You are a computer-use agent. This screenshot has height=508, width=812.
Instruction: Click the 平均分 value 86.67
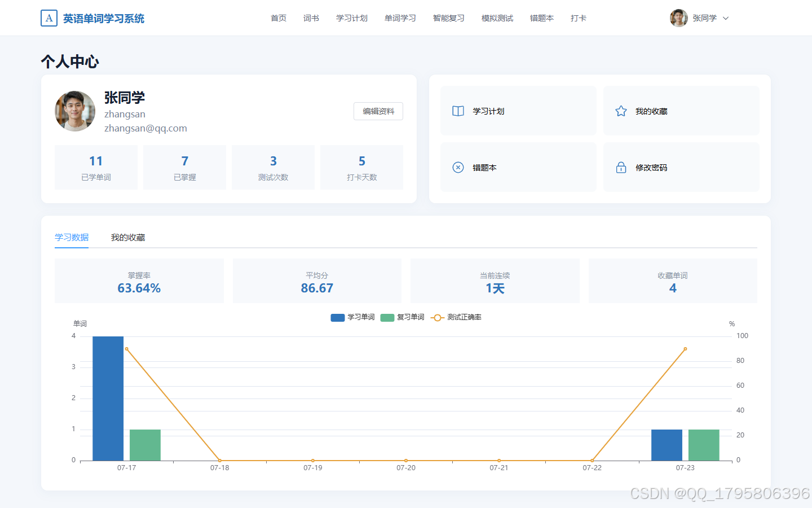click(317, 288)
